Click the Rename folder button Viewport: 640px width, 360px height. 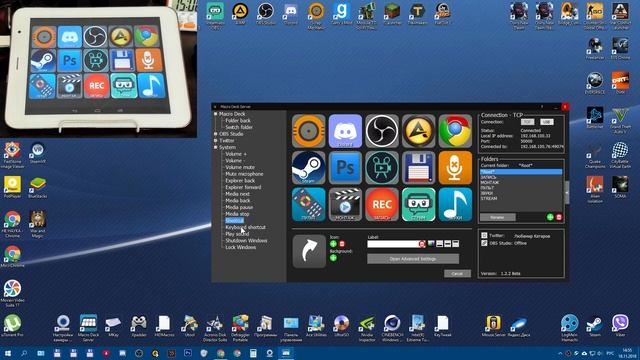click(x=498, y=217)
